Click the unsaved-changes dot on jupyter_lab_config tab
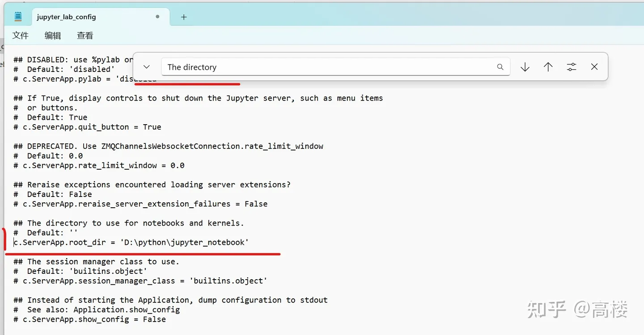Viewport: 644px width, 335px height. click(x=157, y=17)
